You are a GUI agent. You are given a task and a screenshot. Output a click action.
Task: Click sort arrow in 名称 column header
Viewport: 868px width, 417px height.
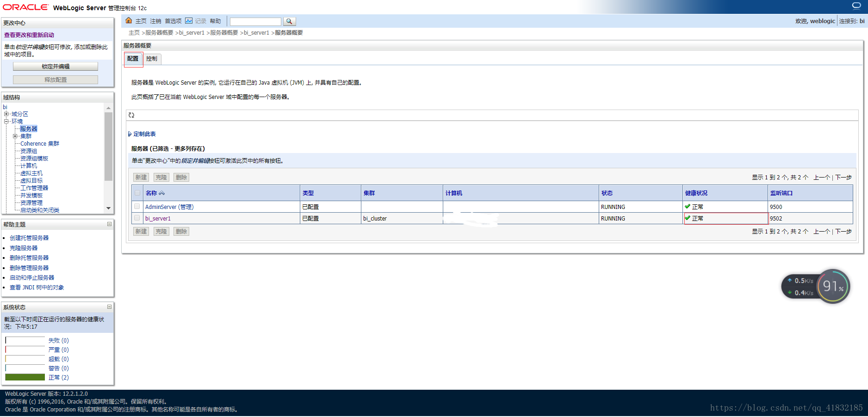tap(162, 193)
